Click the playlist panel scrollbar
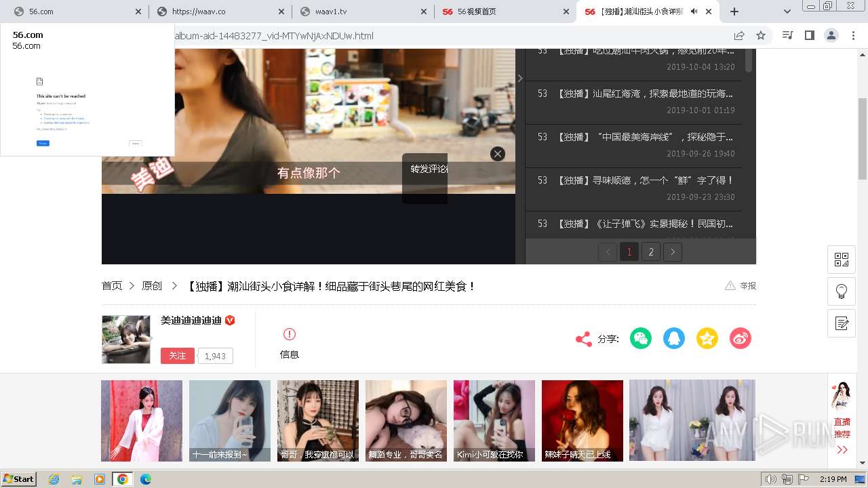This screenshot has width=868, height=488. 749,60
